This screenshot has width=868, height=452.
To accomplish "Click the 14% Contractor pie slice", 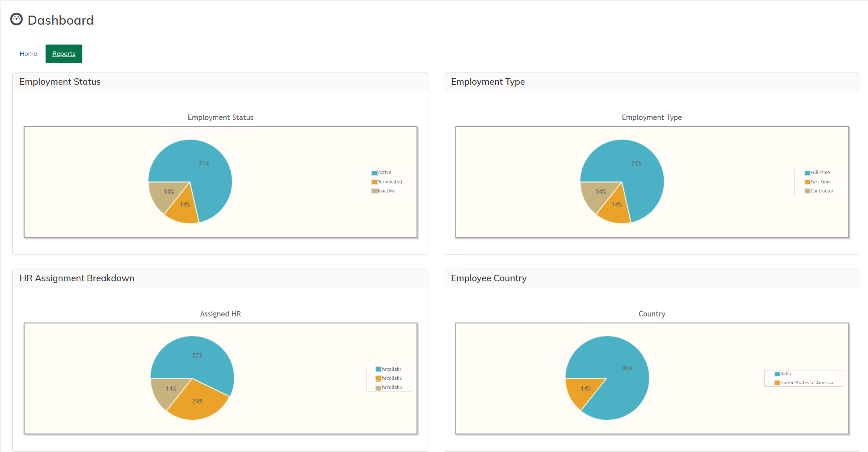I will click(600, 191).
